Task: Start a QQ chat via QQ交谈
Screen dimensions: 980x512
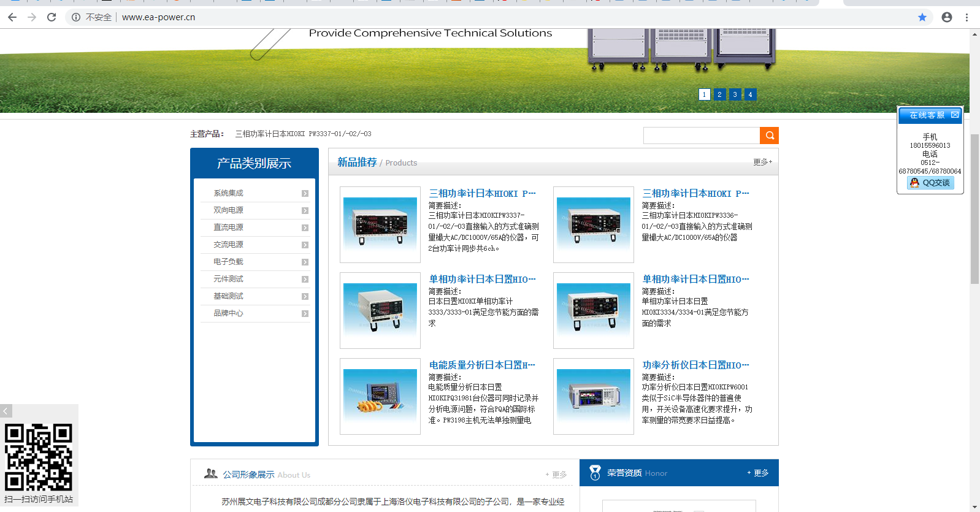Action: pos(930,183)
